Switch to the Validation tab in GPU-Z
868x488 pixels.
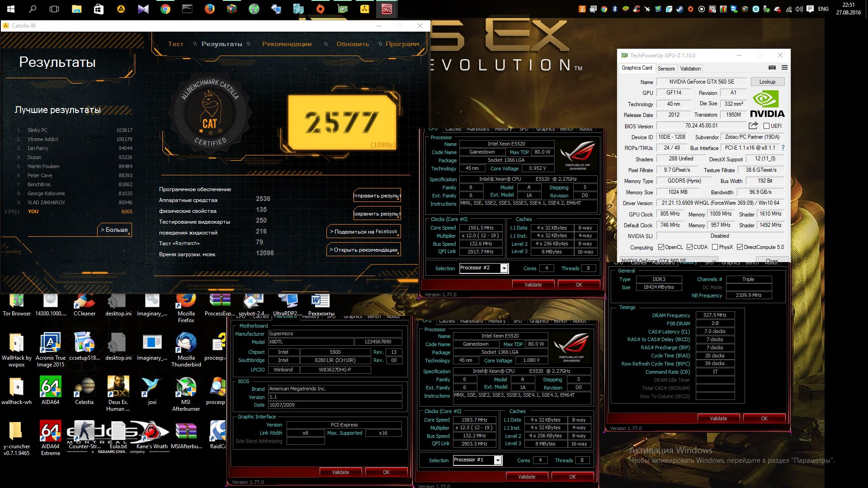(x=690, y=68)
